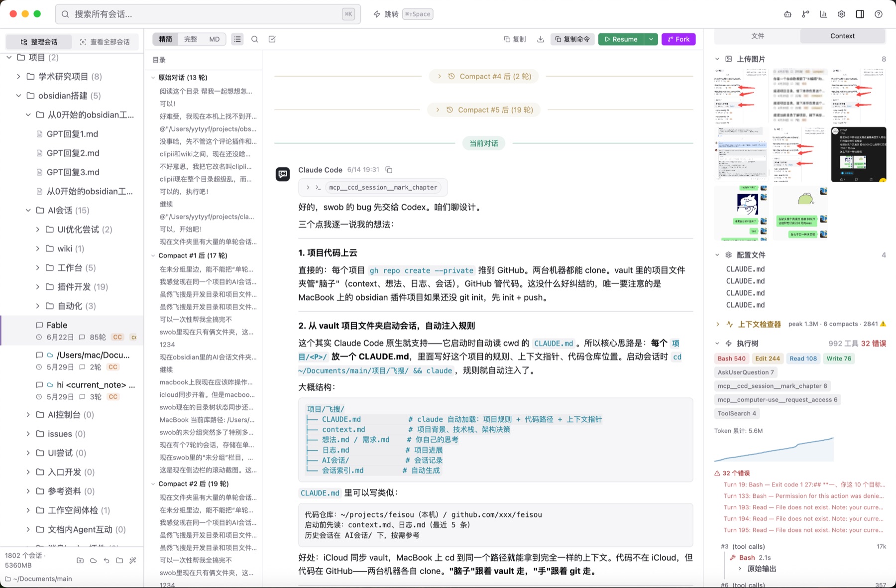Expand the 自动化 (3) folder
Screen dimensions: 896x588
click(37, 306)
